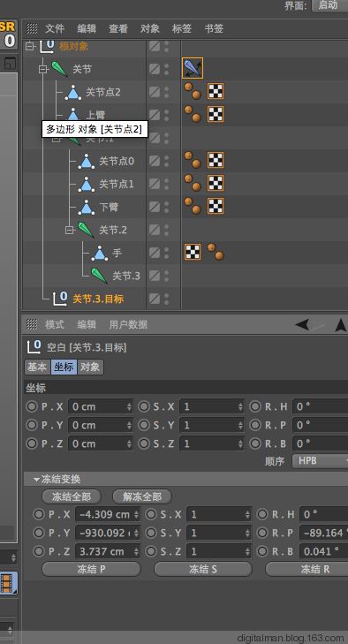348x644 pixels.
Task: Click the weight tag on 关节点0
Action: click(193, 160)
